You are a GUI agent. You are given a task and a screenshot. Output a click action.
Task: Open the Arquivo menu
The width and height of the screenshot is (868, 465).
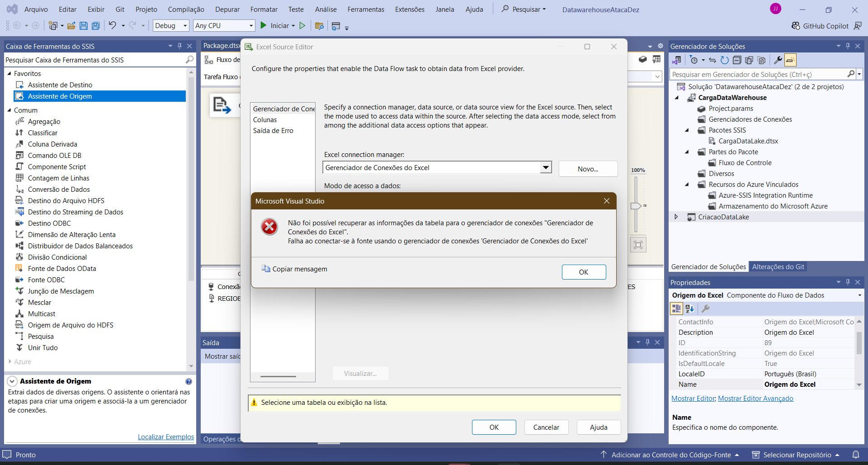click(36, 9)
